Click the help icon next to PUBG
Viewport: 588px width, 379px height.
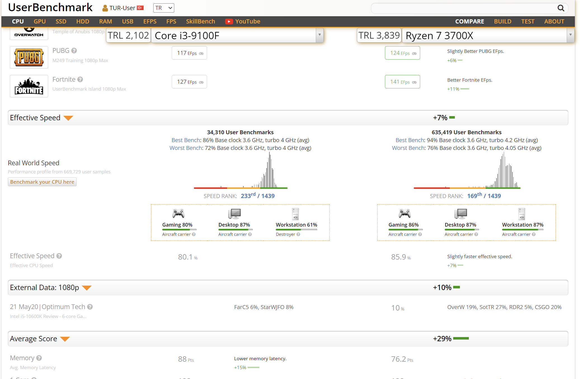(74, 51)
